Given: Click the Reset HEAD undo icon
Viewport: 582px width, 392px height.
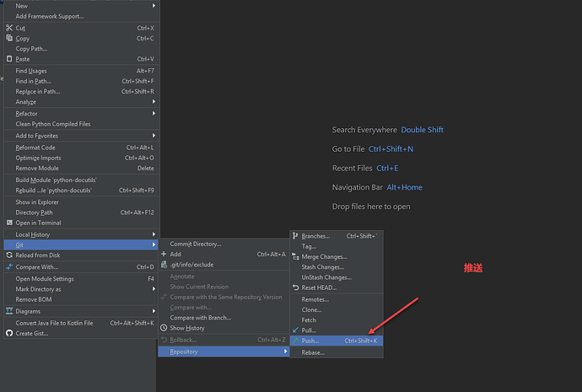Looking at the screenshot, I should (295, 287).
